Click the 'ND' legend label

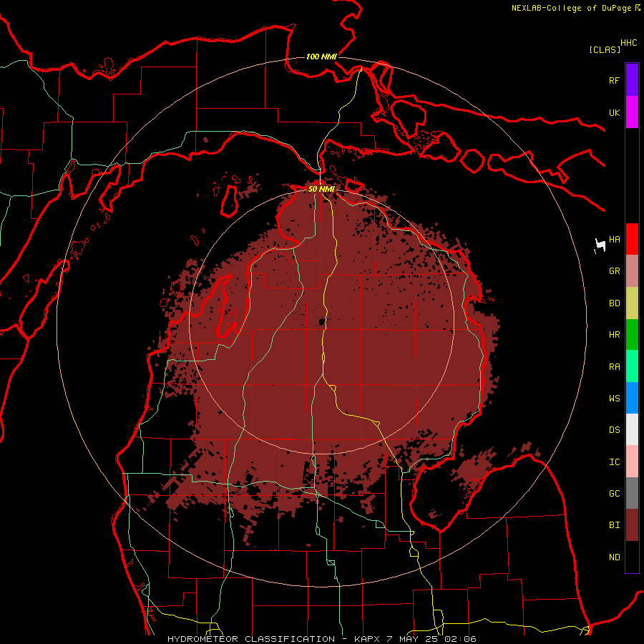click(x=614, y=557)
